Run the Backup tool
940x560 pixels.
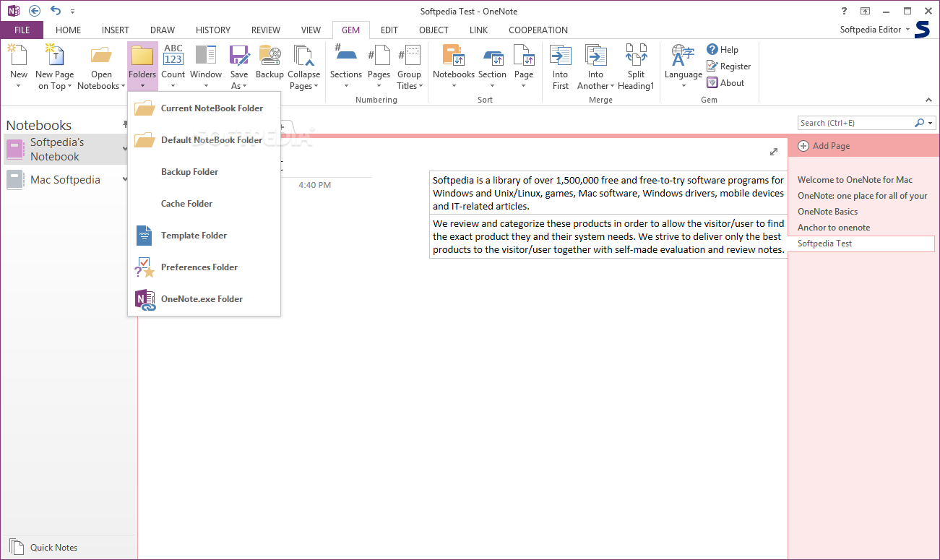[x=270, y=61]
